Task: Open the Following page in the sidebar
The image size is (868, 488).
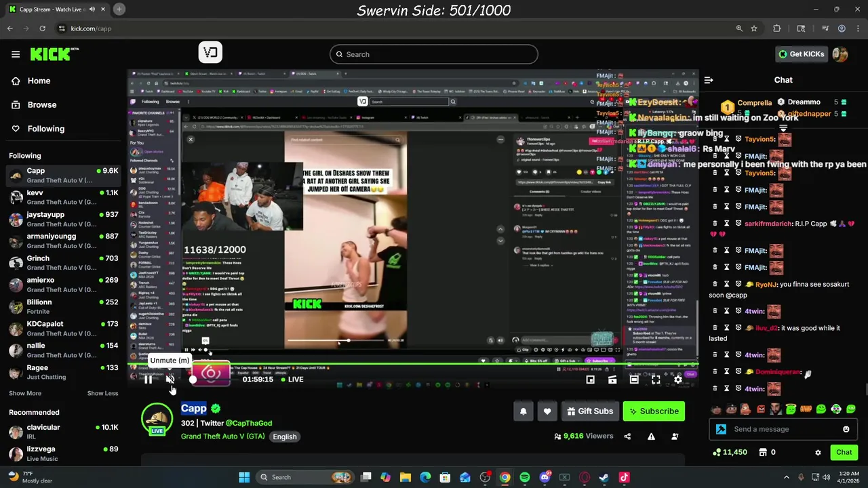Action: tap(45, 129)
